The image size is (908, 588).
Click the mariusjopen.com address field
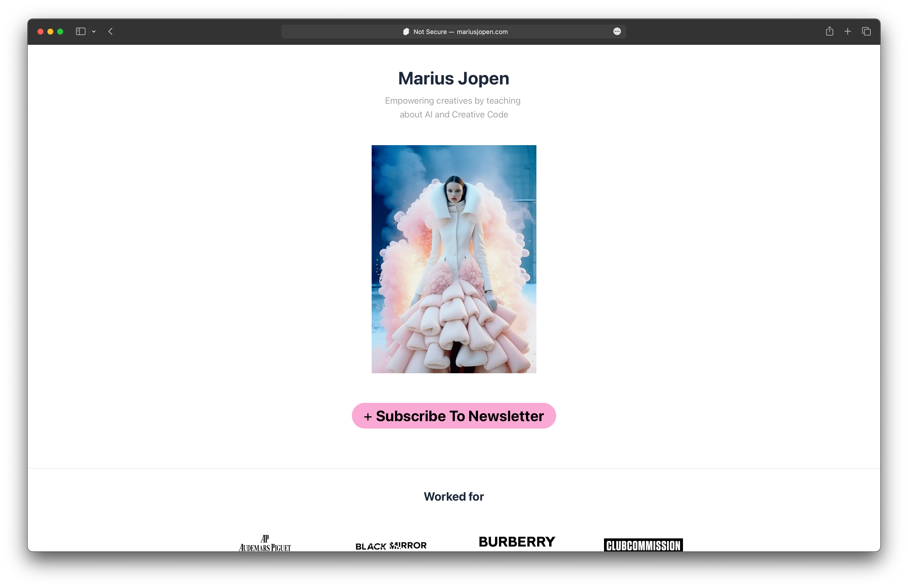coord(481,32)
